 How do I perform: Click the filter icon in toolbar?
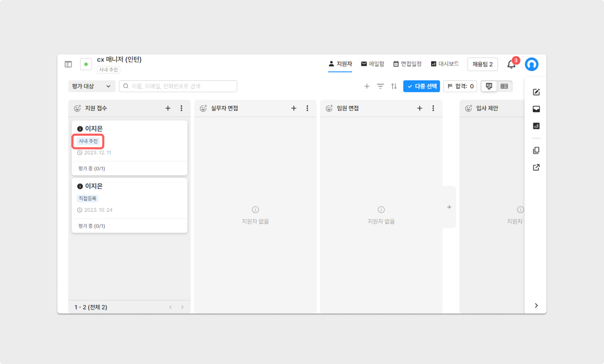[380, 86]
